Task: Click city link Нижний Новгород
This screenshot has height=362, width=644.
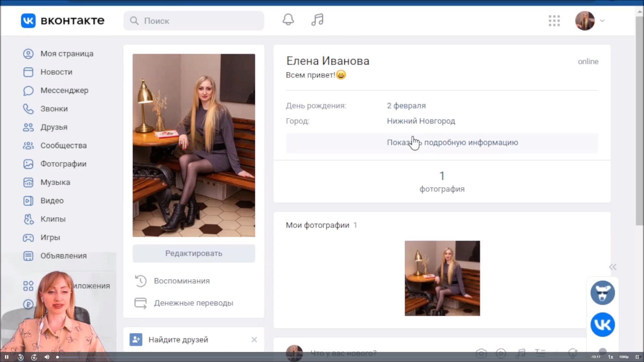Action: click(421, 121)
